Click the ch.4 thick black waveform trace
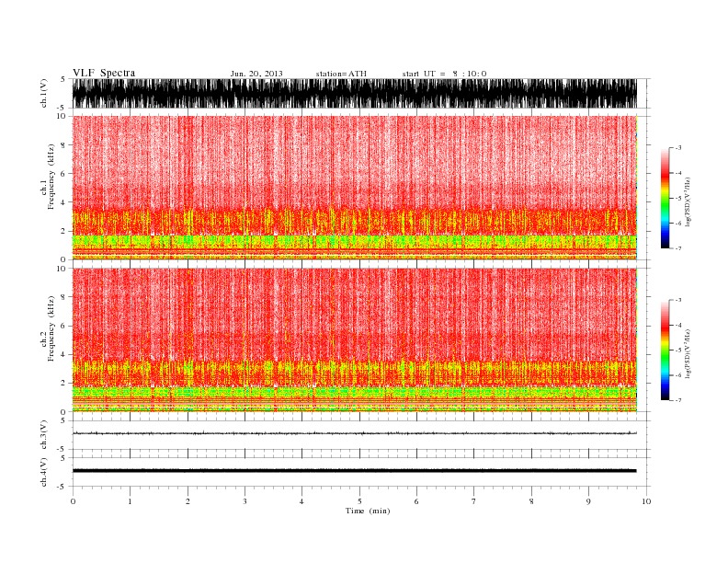Viewport: 728px width, 563px height. [354, 471]
